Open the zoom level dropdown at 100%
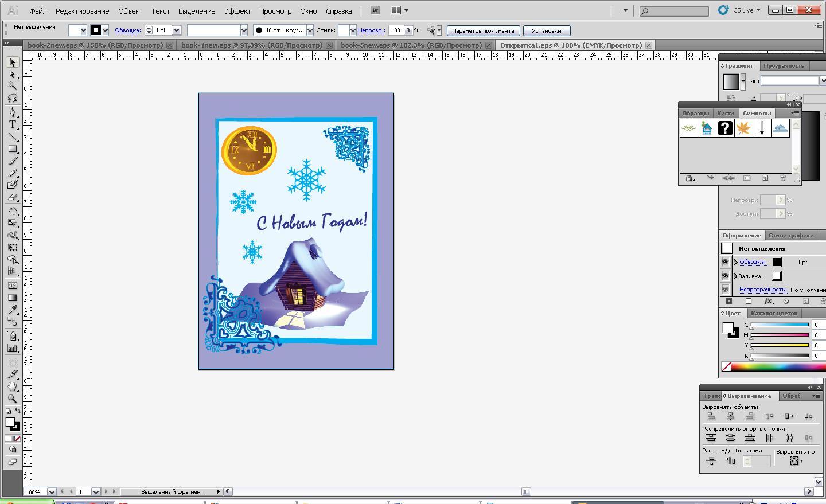Screen dimensions: 826x504 point(51,492)
